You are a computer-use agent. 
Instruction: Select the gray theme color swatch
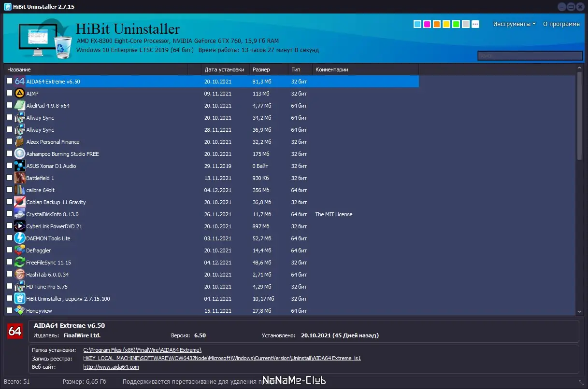466,24
